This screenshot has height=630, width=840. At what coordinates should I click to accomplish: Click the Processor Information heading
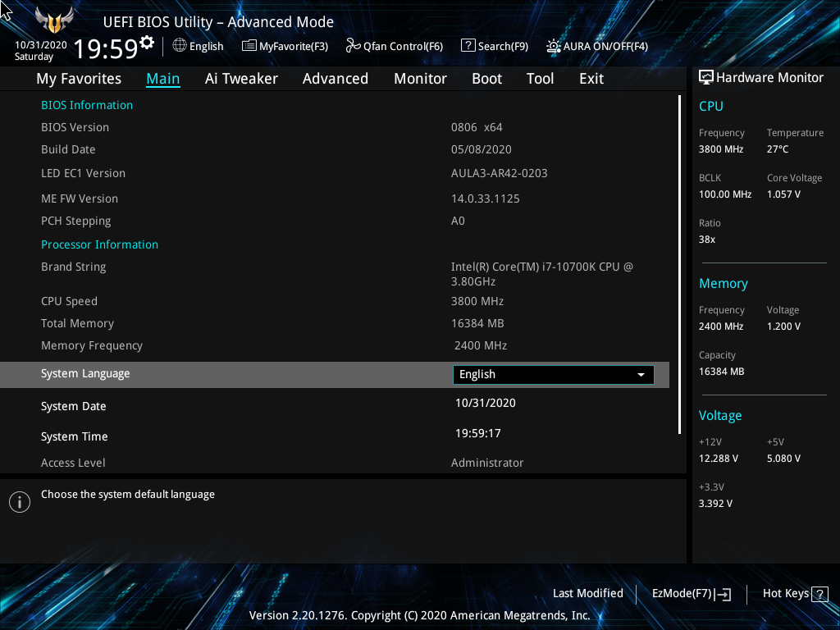(x=99, y=244)
